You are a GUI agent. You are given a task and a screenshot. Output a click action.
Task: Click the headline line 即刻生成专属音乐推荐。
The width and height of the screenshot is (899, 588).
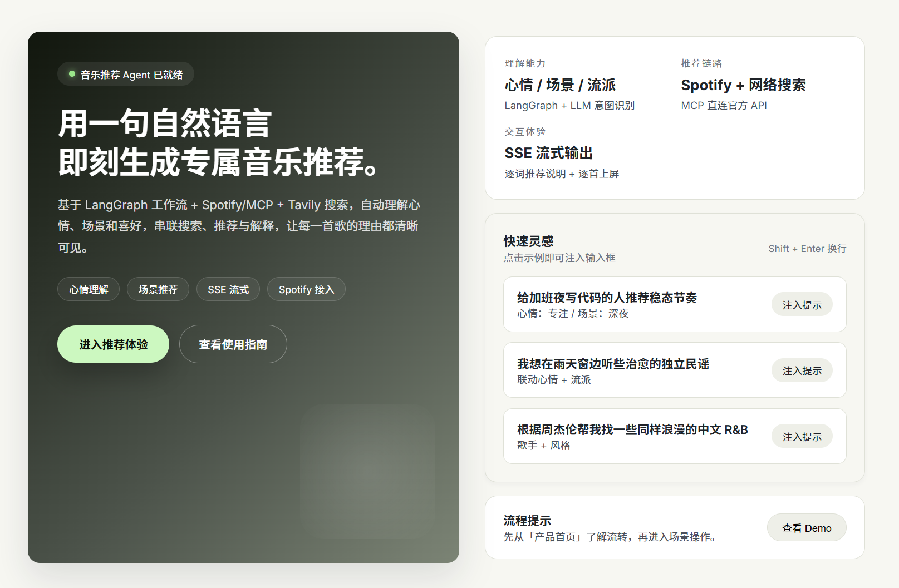click(219, 162)
